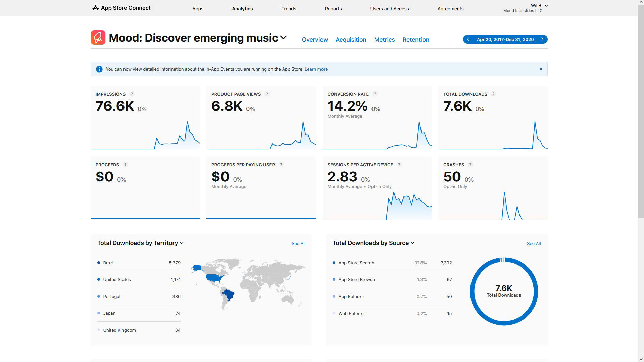Open Proceeds Per Paying User help icon

281,165
